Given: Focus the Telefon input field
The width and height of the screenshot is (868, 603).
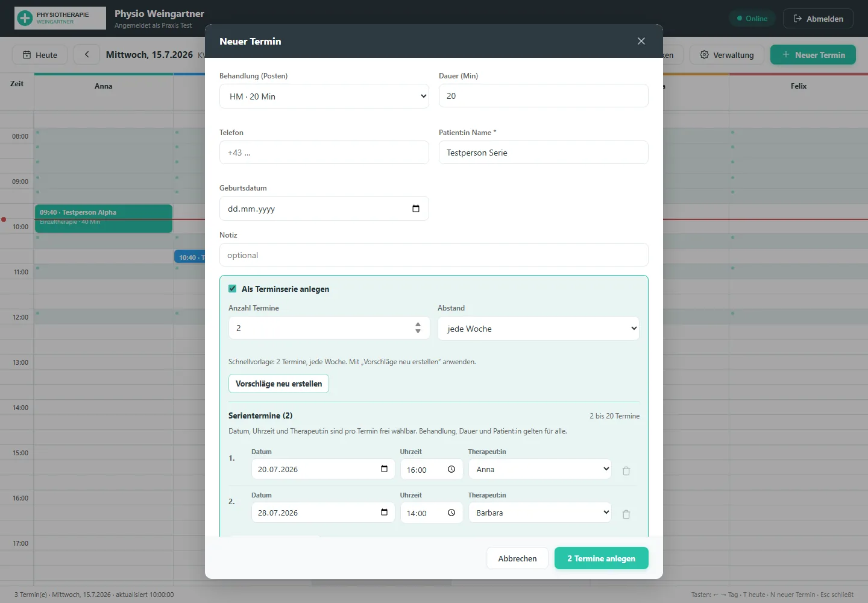Looking at the screenshot, I should (324, 153).
